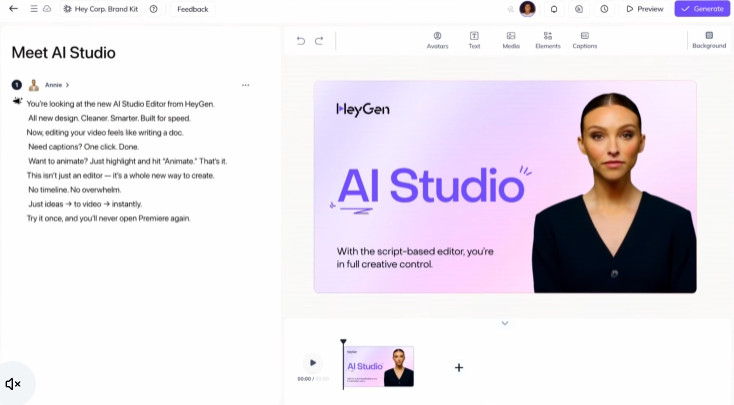The image size is (734, 405).
Task: Select the AI Studio scene thumbnail
Action: [x=379, y=366]
